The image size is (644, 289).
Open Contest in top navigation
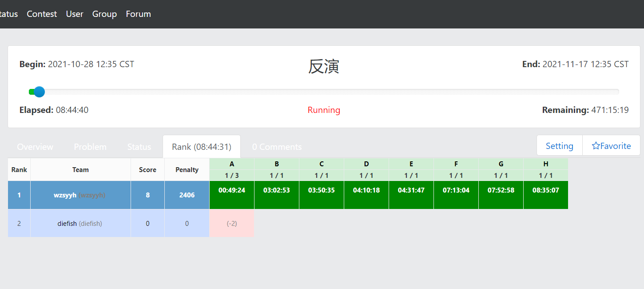tap(42, 14)
